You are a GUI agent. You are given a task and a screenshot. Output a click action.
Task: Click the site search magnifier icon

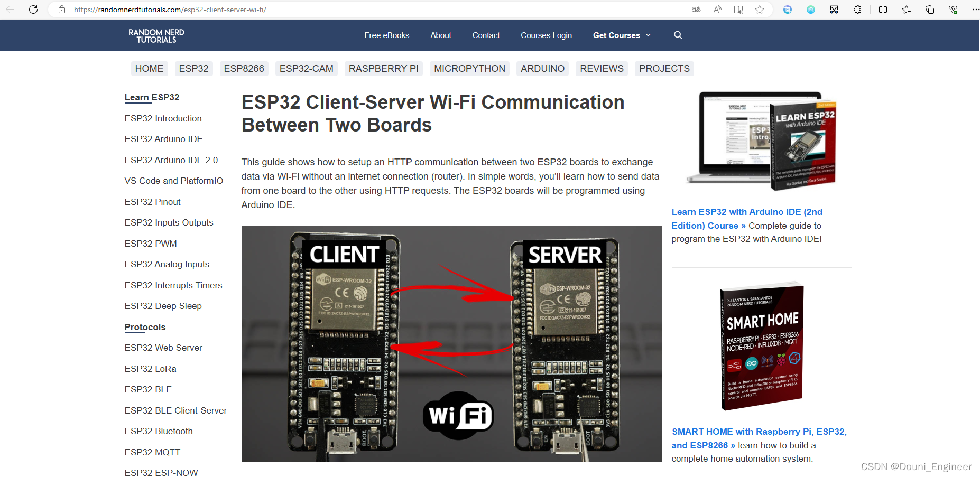678,35
